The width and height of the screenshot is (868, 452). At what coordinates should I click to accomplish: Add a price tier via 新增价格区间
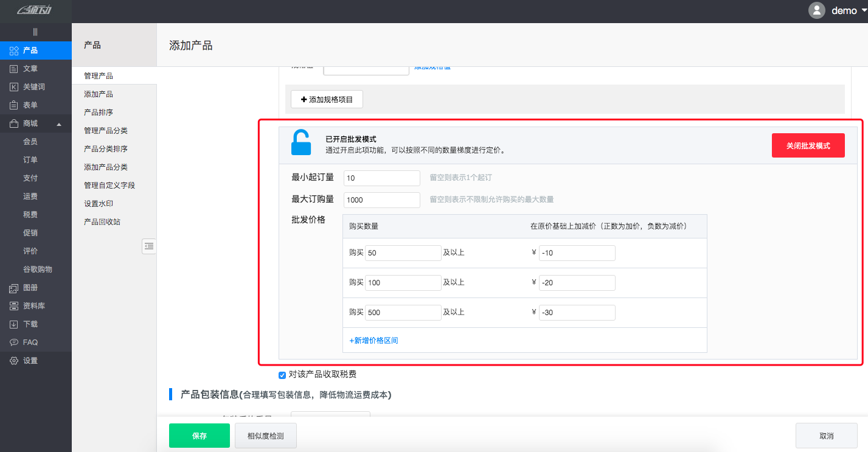[373, 340]
